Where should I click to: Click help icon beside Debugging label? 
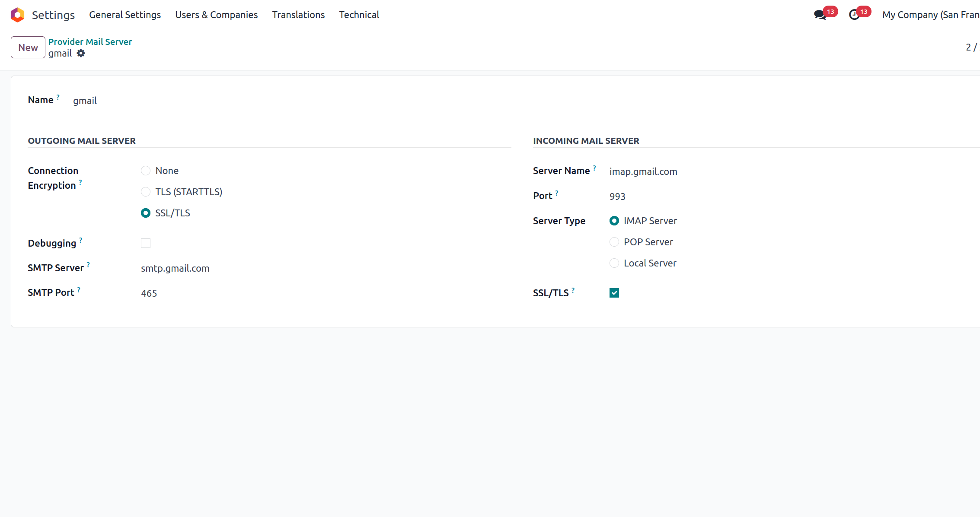[x=81, y=240]
